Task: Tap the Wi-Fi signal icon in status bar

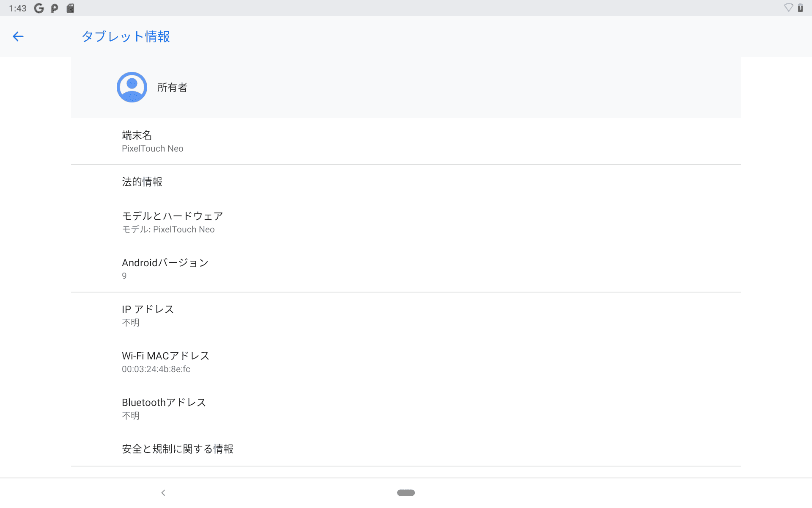Action: (x=788, y=7)
